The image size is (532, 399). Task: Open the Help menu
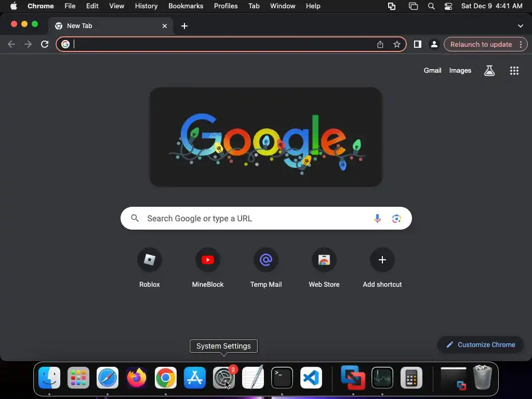click(313, 6)
